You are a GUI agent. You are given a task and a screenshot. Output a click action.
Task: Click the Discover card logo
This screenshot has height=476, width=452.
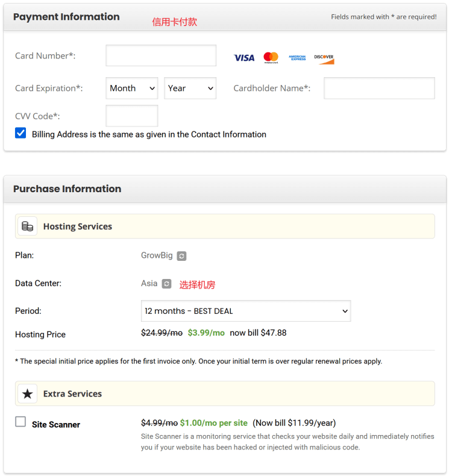click(324, 59)
